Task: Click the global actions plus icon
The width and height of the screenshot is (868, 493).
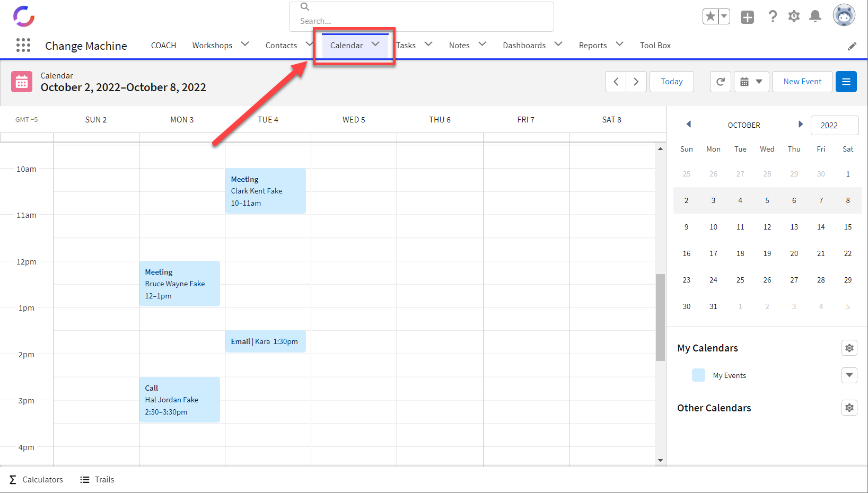Action: 747,17
